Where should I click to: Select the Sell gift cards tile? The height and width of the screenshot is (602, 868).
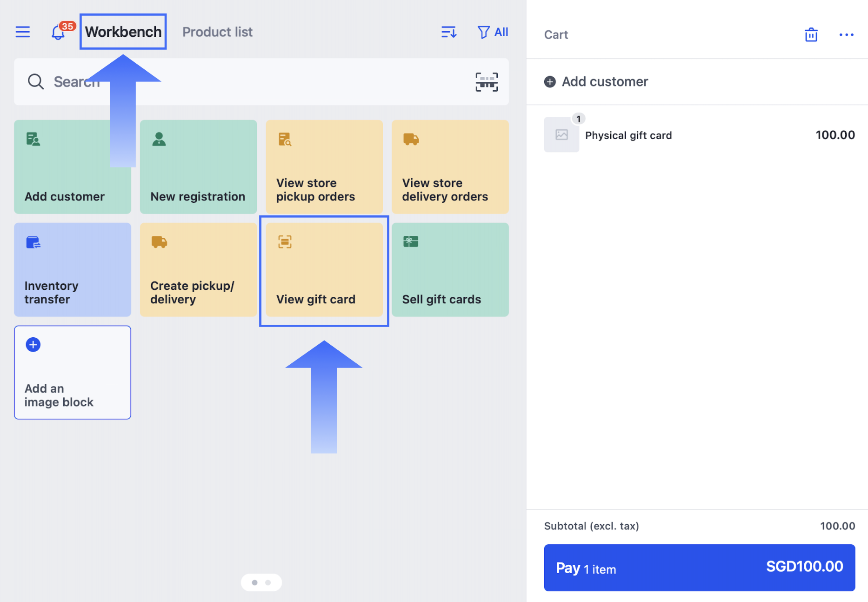[x=450, y=270]
